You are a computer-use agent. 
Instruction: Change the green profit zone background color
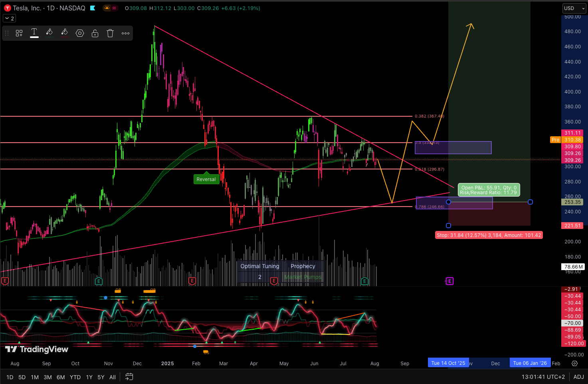pyautogui.click(x=49, y=33)
